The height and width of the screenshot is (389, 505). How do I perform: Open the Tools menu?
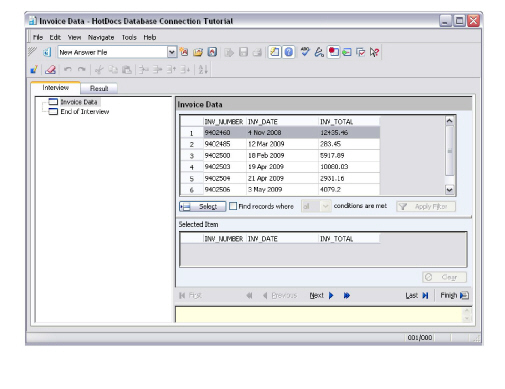[x=129, y=37]
